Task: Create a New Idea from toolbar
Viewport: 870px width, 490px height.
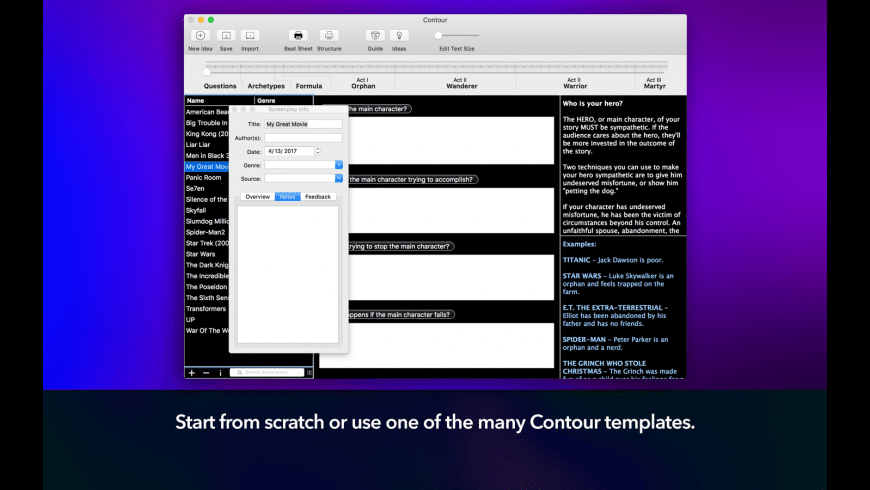Action: pos(200,36)
